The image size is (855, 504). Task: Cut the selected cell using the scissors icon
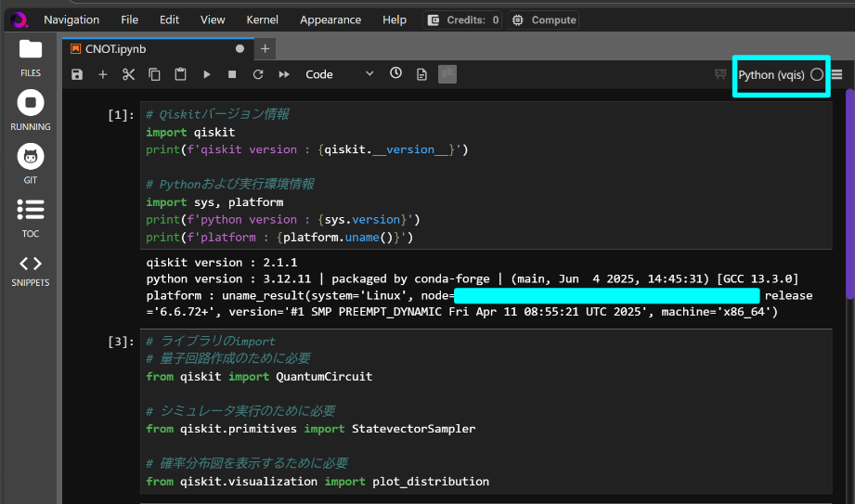(129, 74)
